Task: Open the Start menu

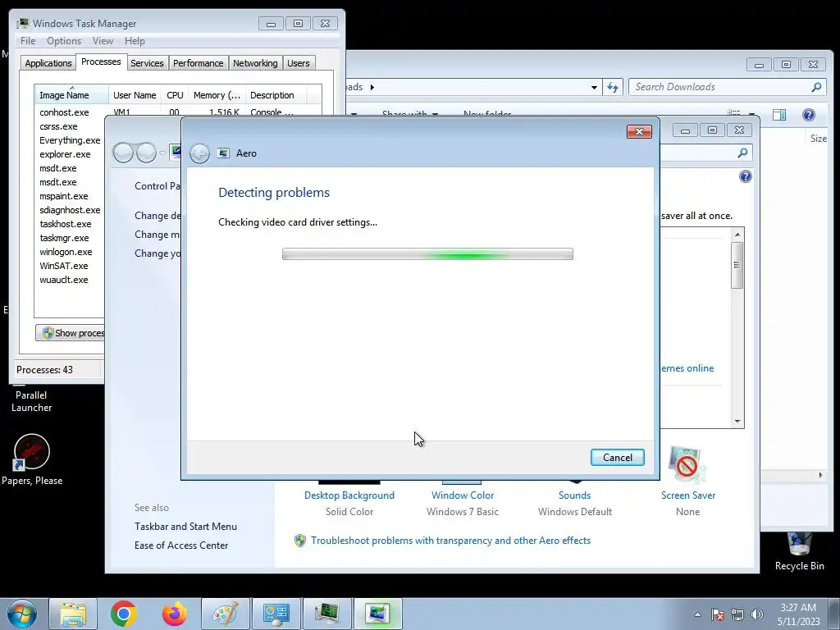Action: click(x=22, y=614)
